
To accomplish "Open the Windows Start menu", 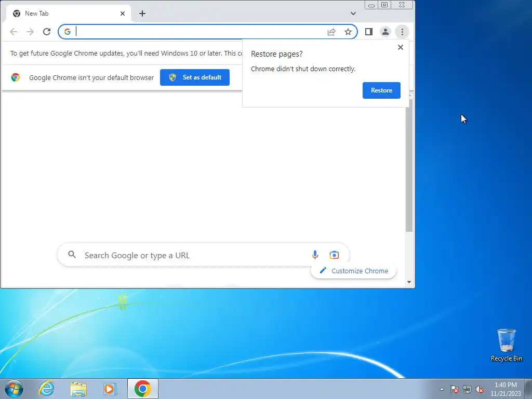I will tap(14, 389).
